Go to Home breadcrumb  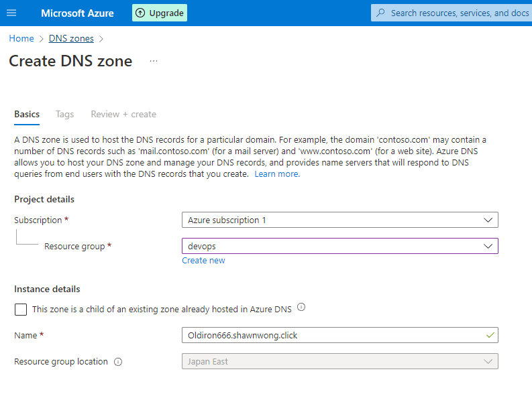coord(21,39)
